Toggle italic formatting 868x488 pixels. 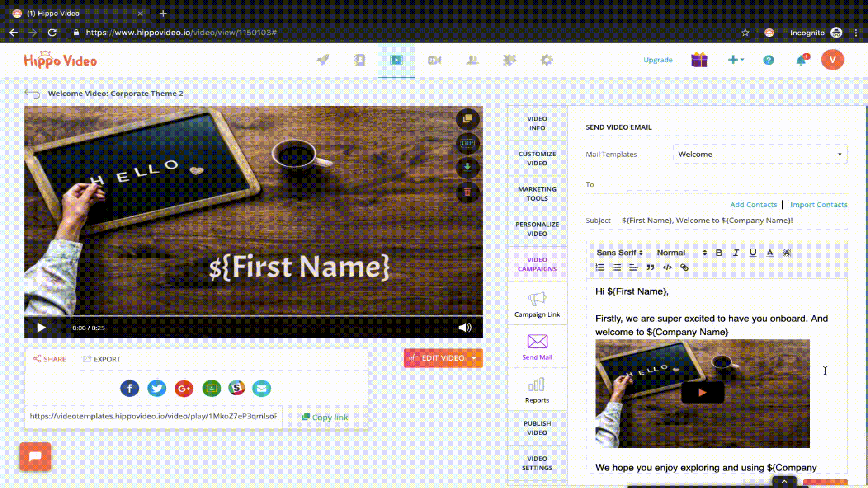coord(736,253)
